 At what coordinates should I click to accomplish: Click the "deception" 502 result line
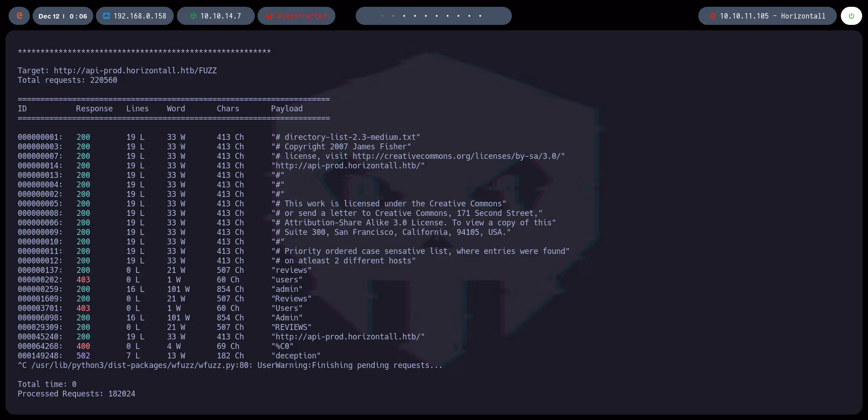tap(296, 356)
